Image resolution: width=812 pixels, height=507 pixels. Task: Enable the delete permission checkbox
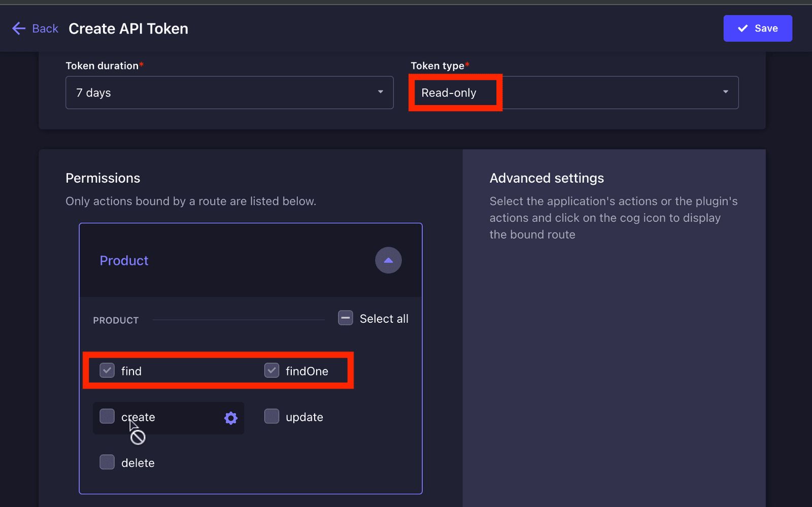[107, 462]
